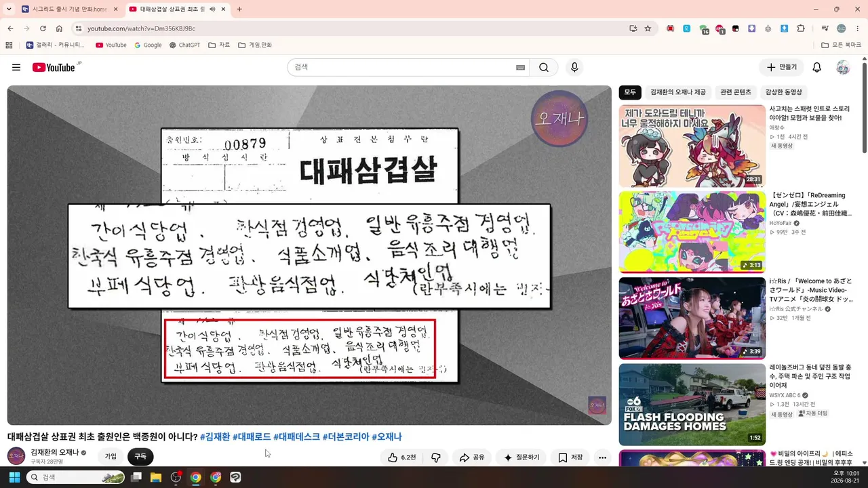Click hashtag #김재환 in title

tap(215, 437)
